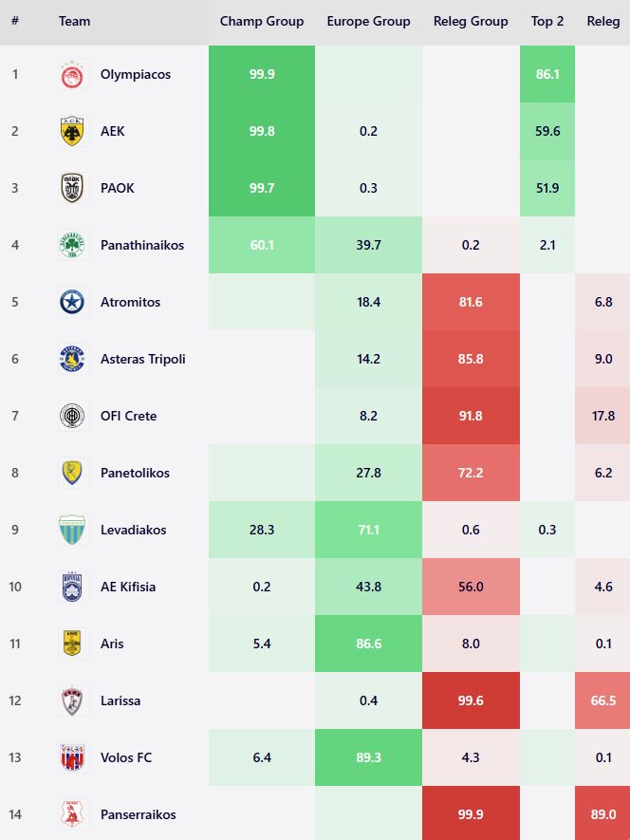This screenshot has height=840, width=630.
Task: Open the Volos FC logo
Action: click(x=72, y=757)
